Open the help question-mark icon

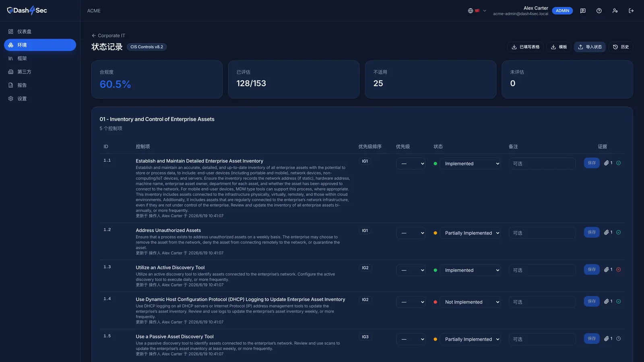599,11
